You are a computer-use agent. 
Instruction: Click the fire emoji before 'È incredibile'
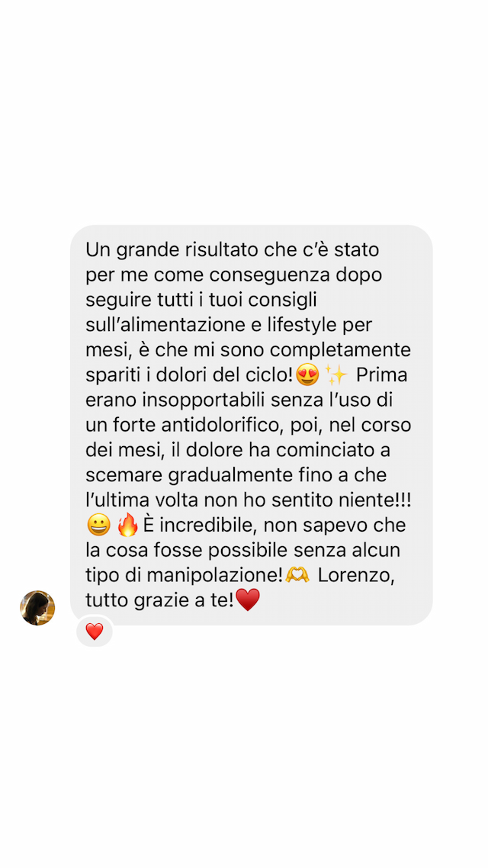click(x=128, y=526)
